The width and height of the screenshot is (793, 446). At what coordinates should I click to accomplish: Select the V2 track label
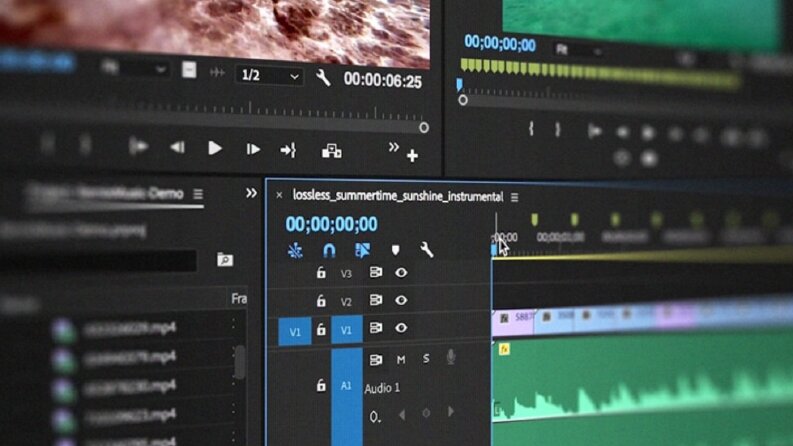click(x=346, y=302)
